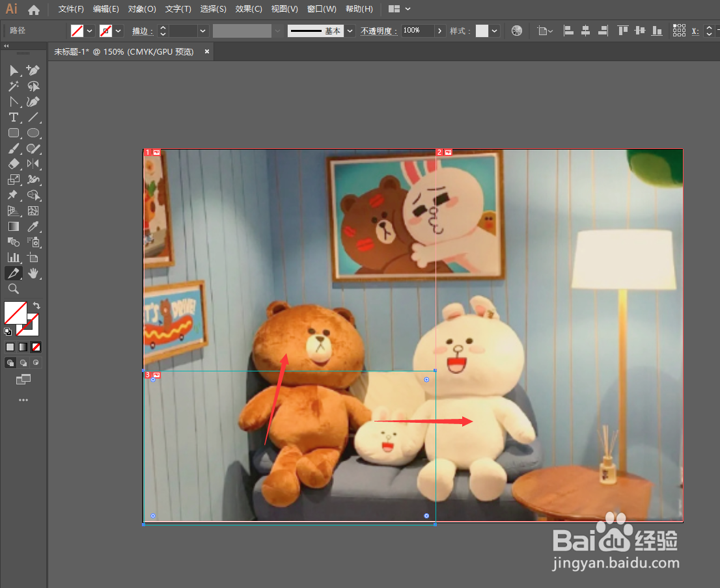Image resolution: width=720 pixels, height=588 pixels.
Task: Select the Gradient tool
Action: pos(14,226)
